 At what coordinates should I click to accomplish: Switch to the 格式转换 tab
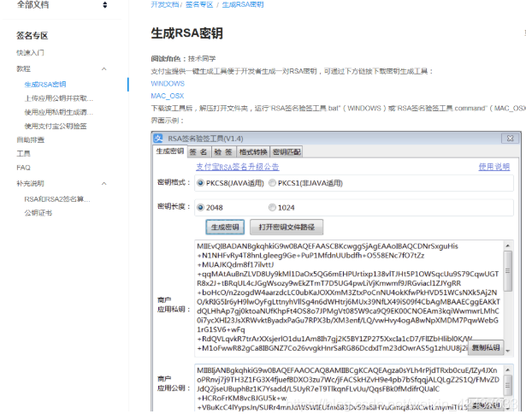[253, 152]
